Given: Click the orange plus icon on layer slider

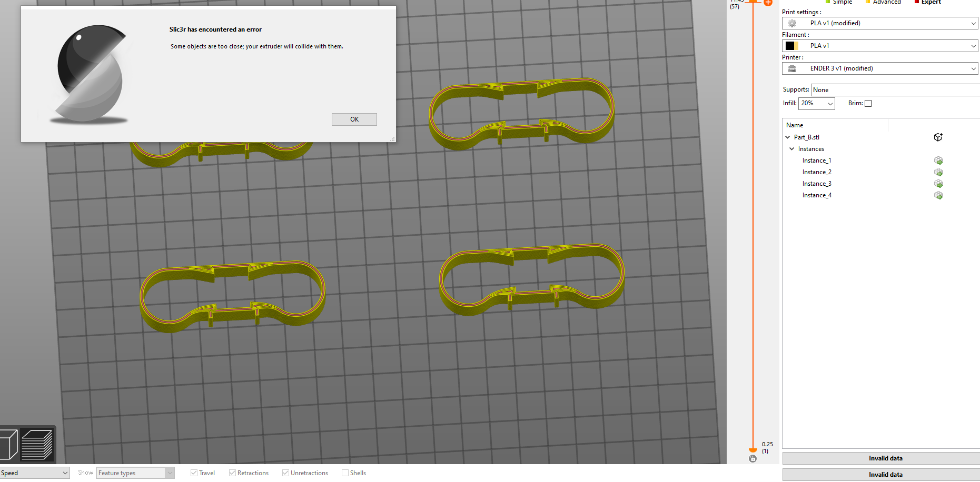Looking at the screenshot, I should (768, 3).
